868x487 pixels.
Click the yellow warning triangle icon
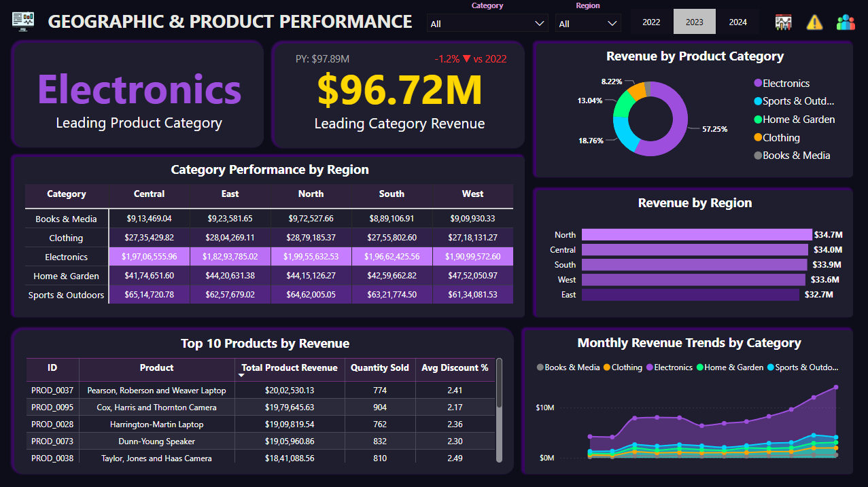point(814,22)
